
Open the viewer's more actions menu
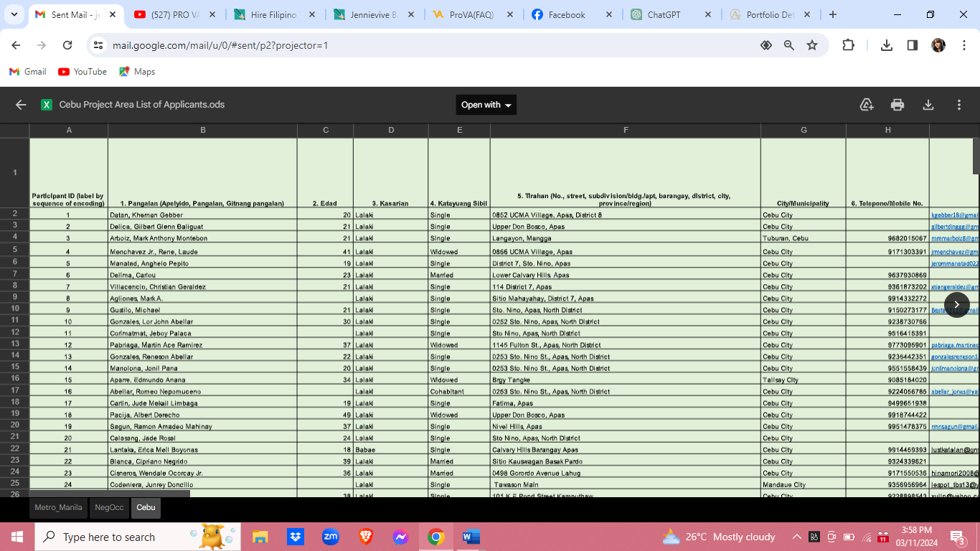click(x=959, y=105)
